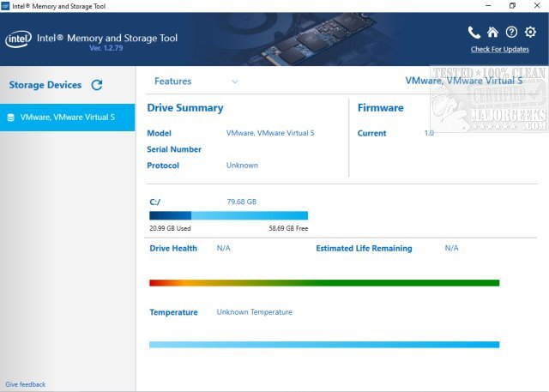Viewport: 549px width, 392px height.
Task: Click the Drive Health gradient bar
Action: click(x=324, y=282)
